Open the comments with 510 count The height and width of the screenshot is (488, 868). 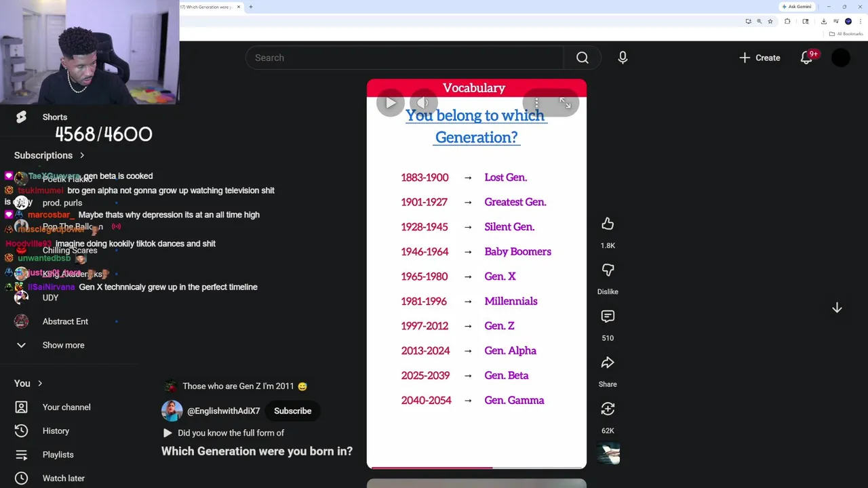[608, 317]
